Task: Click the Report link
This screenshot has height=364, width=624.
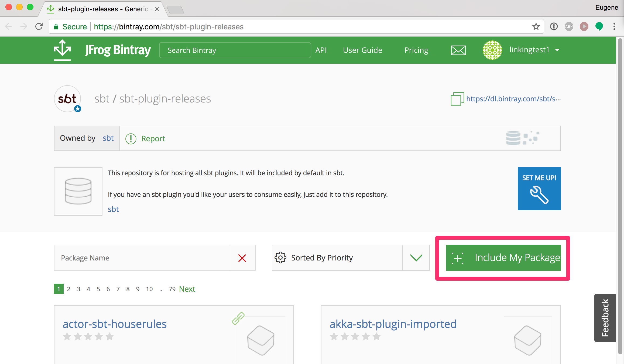Action: (x=153, y=139)
